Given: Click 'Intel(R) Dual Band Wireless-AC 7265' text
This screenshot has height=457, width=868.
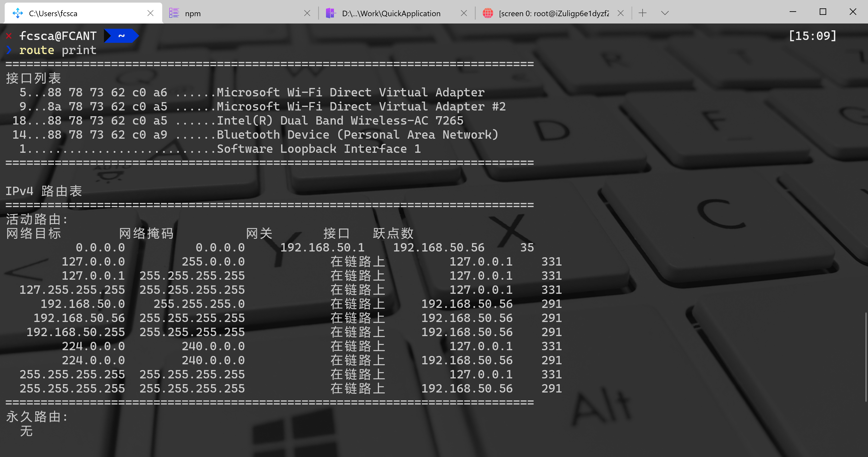Looking at the screenshot, I should click(x=340, y=121).
